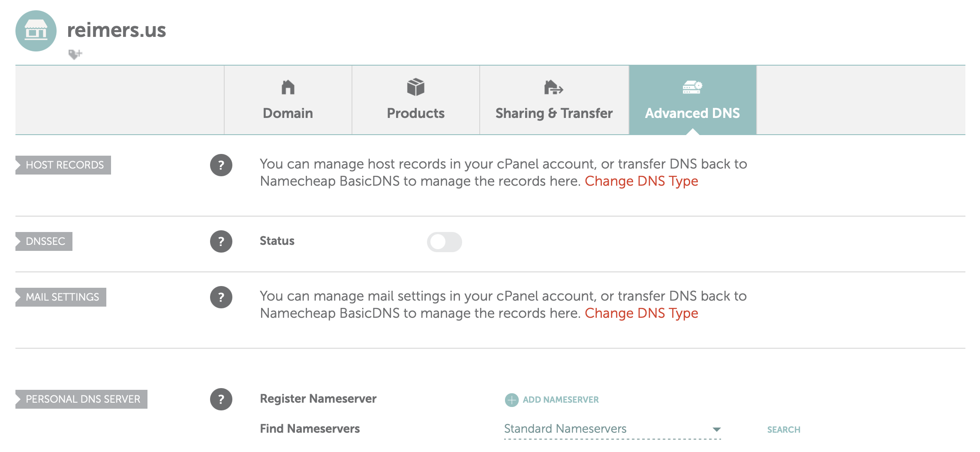Click the SEARCH button for nameservers

[784, 430]
